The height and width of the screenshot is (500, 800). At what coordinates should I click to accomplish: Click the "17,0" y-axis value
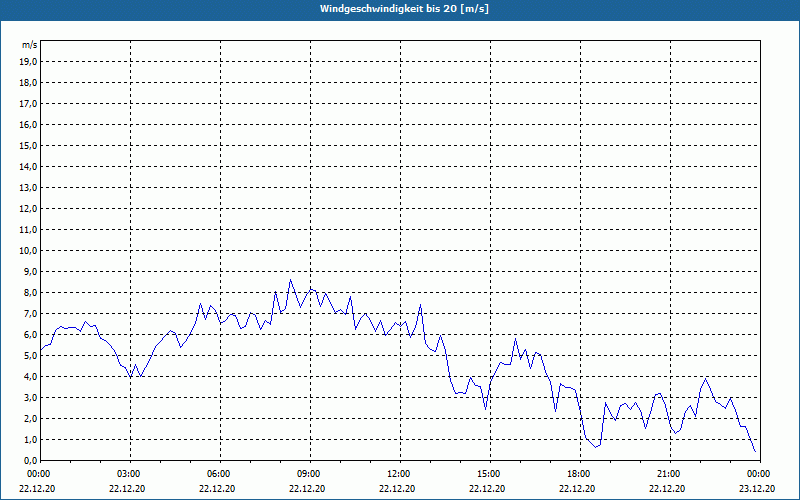(x=28, y=104)
